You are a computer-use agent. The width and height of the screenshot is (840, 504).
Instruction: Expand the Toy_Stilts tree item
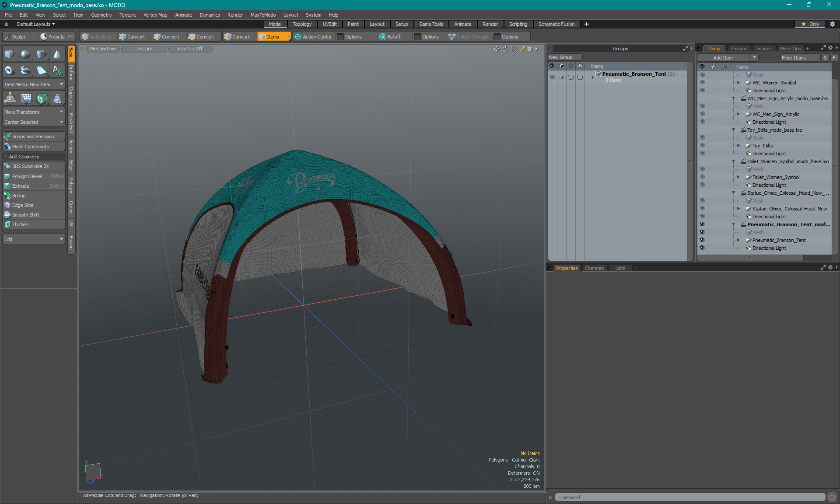click(x=739, y=146)
